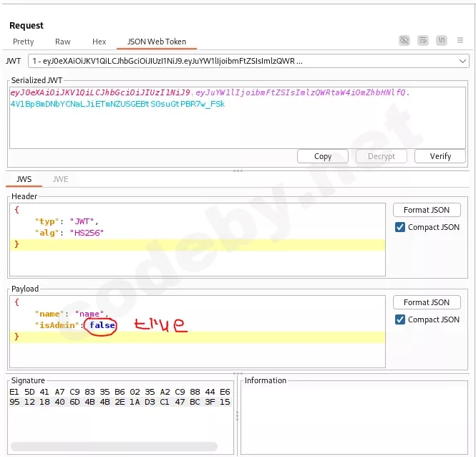Switch to the Pretty tab
The height and width of the screenshot is (457, 476).
[x=24, y=42]
